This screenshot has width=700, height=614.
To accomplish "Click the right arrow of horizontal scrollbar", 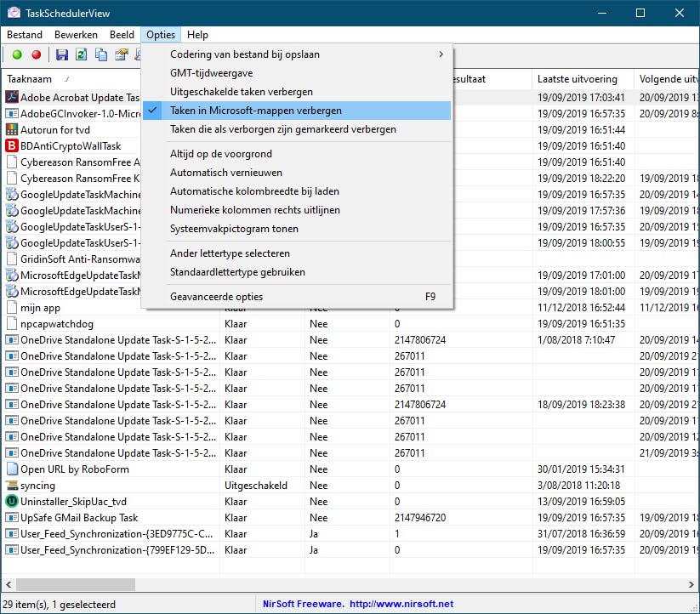I will click(691, 584).
